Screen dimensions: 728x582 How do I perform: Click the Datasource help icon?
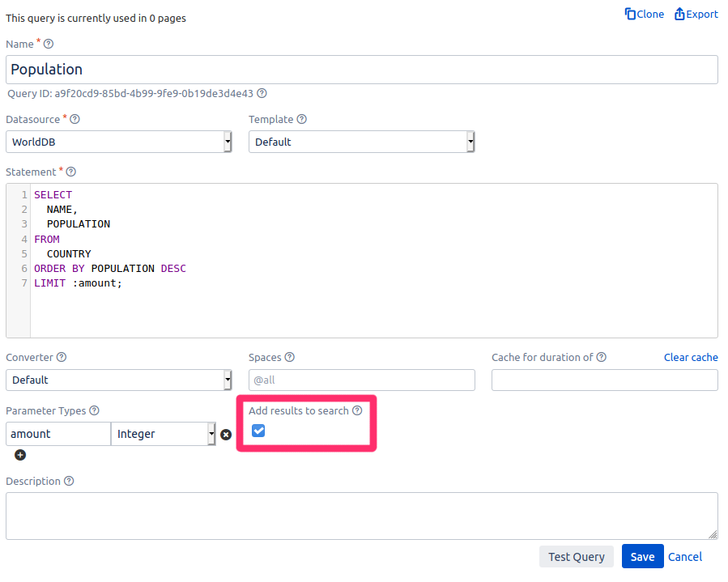point(75,119)
